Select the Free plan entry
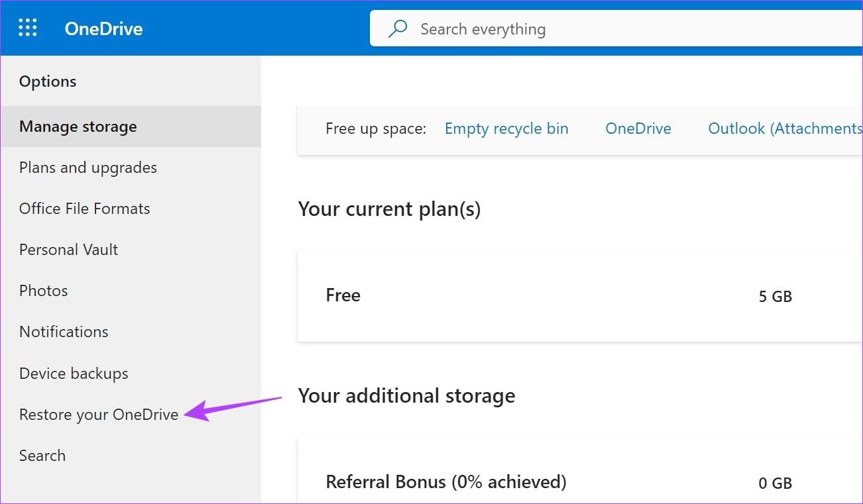 [343, 295]
